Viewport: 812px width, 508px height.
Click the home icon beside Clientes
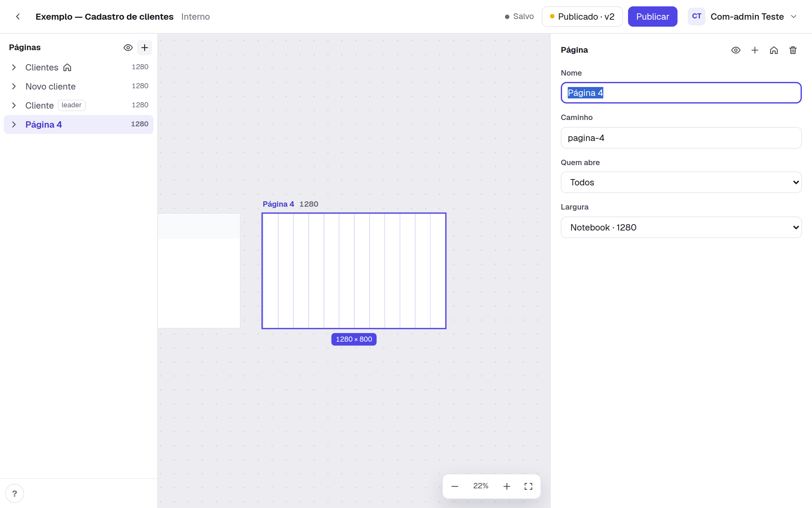pyautogui.click(x=68, y=68)
